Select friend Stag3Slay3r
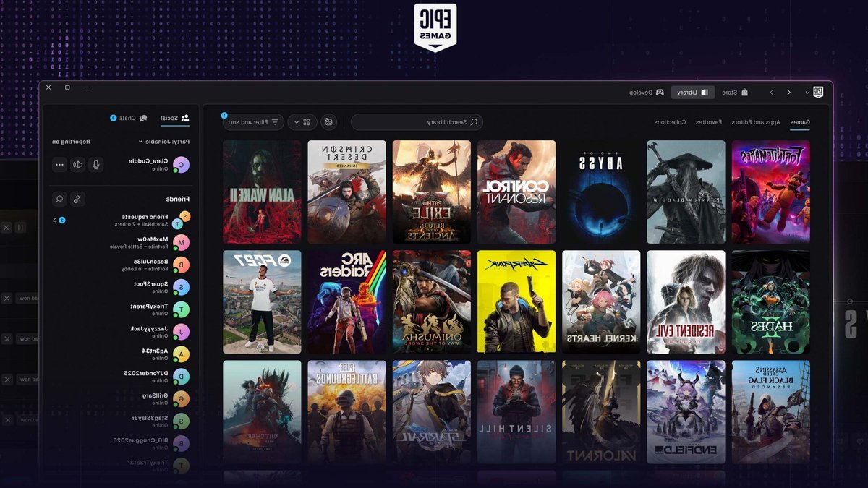 tap(162, 421)
